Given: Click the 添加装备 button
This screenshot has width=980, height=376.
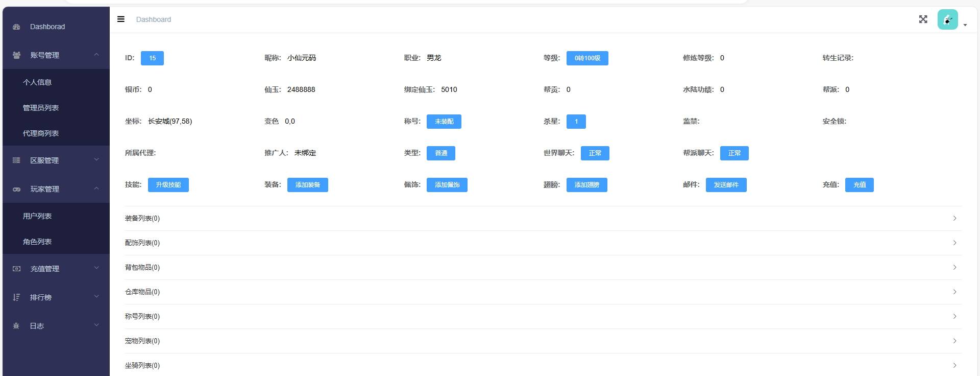Looking at the screenshot, I should pos(308,185).
